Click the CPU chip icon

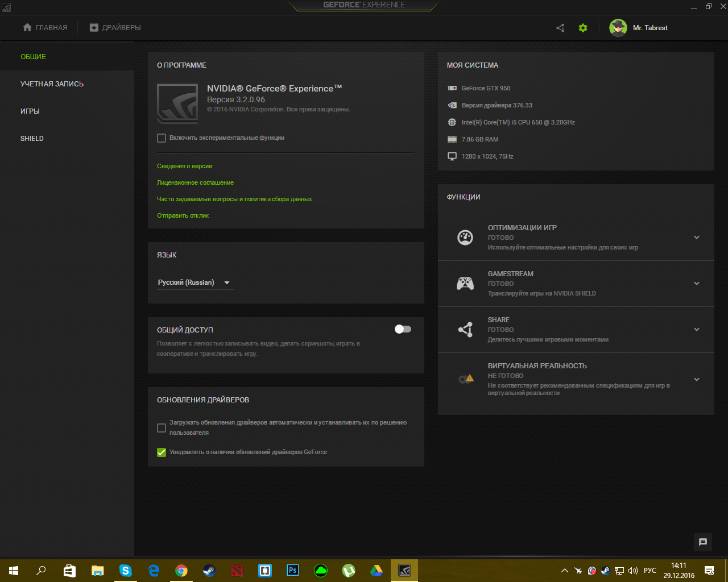(x=452, y=122)
